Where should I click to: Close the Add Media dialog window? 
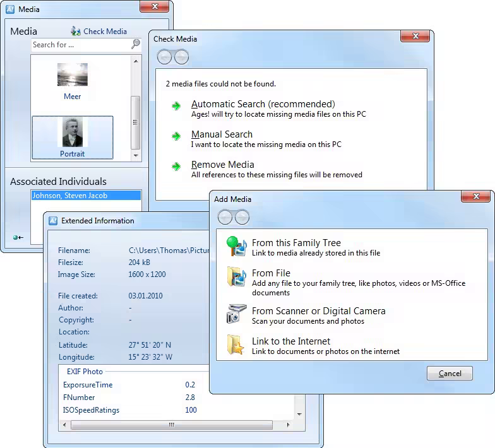(475, 196)
